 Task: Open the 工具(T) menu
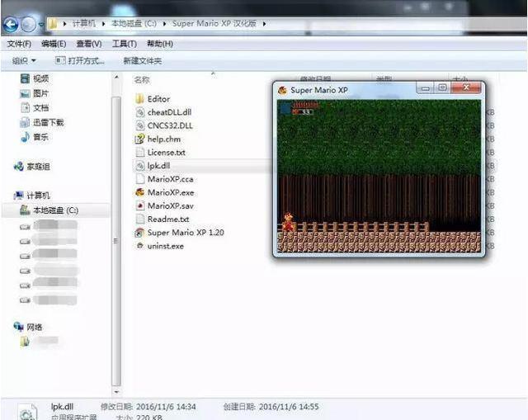coord(125,44)
